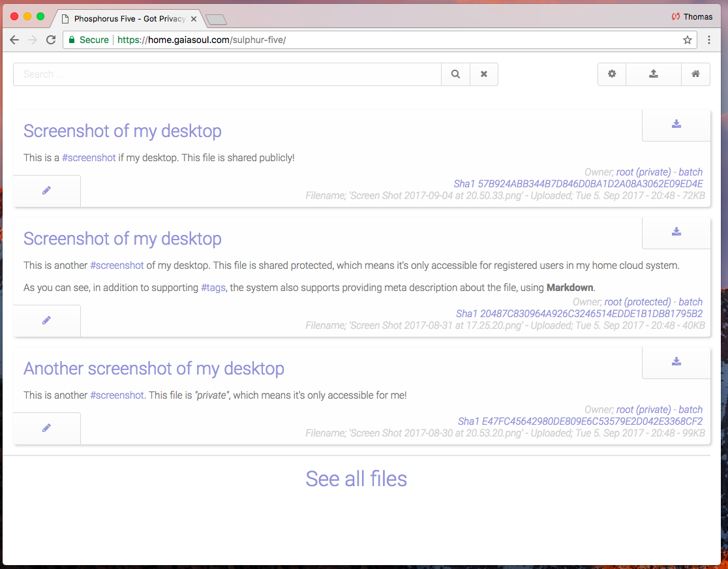
Task: Click the upload file icon button
Action: pyautogui.click(x=653, y=74)
